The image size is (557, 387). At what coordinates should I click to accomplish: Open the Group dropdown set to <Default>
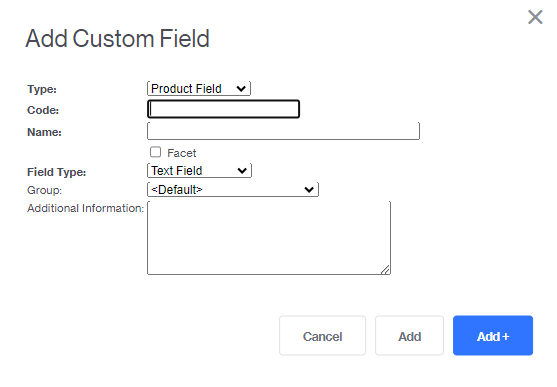point(233,189)
